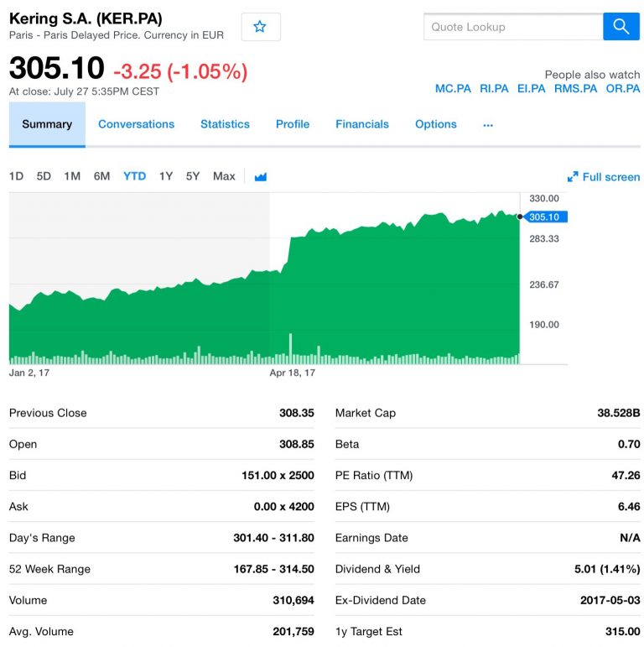
Task: Click the Volume value 310,694
Action: (293, 600)
